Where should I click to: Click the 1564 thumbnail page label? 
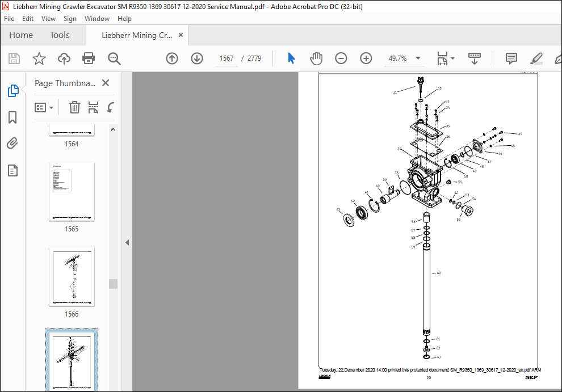[72, 144]
